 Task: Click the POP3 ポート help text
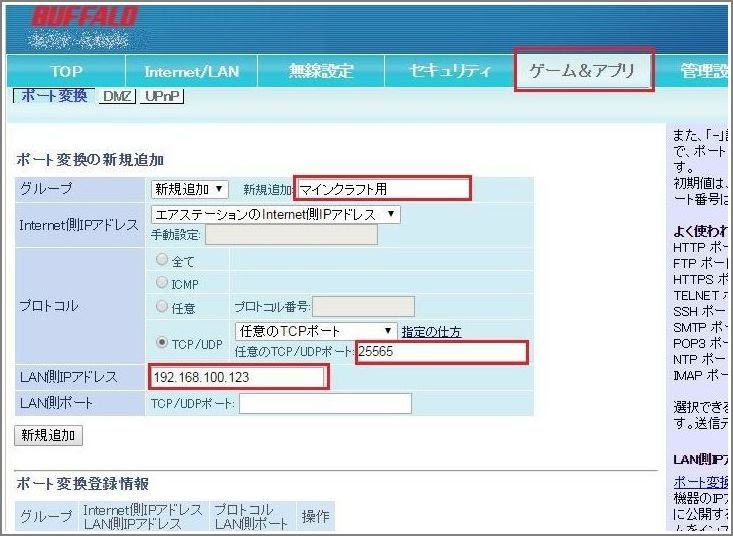point(701,343)
